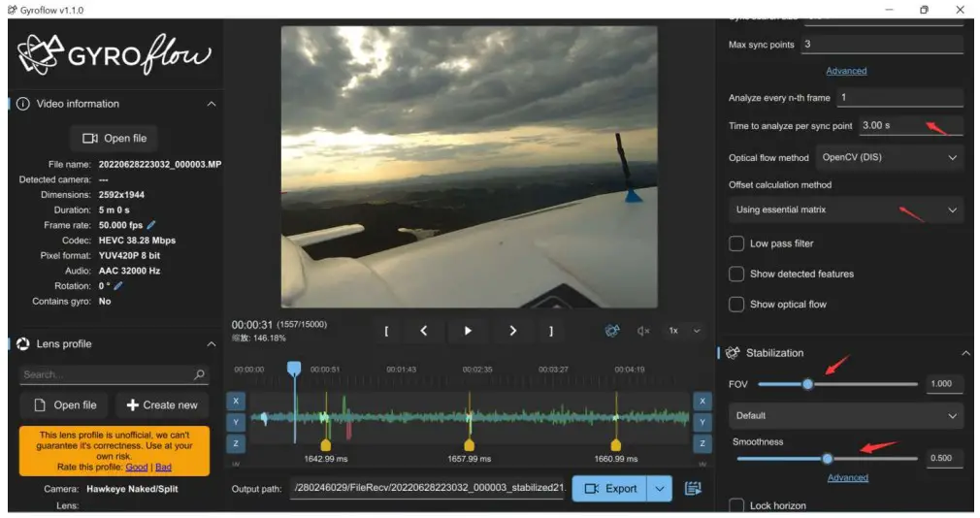Viewport: 980px width, 518px height.
Task: Click the Gyroflow logo
Action: coord(115,54)
